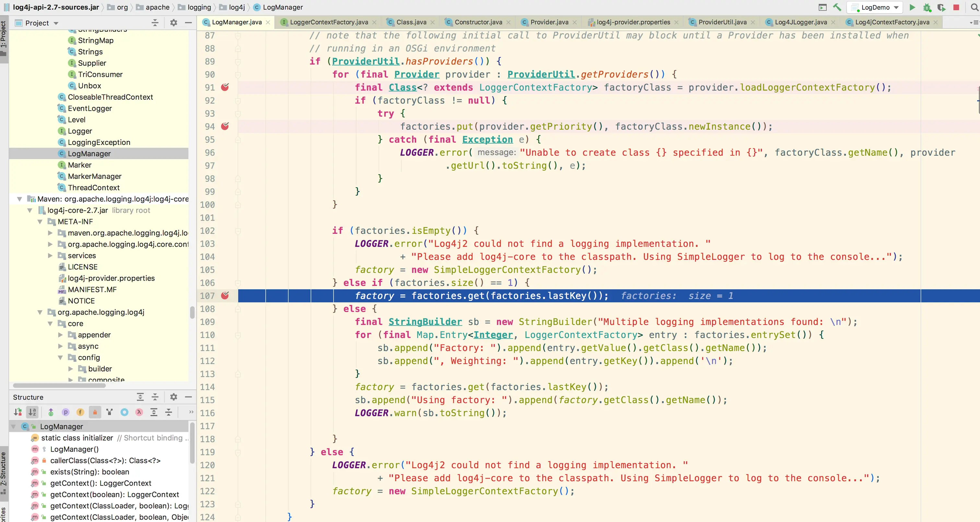This screenshot has width=980, height=522.
Task: Expand all in the Structure filter toolbar
Action: [x=154, y=412]
